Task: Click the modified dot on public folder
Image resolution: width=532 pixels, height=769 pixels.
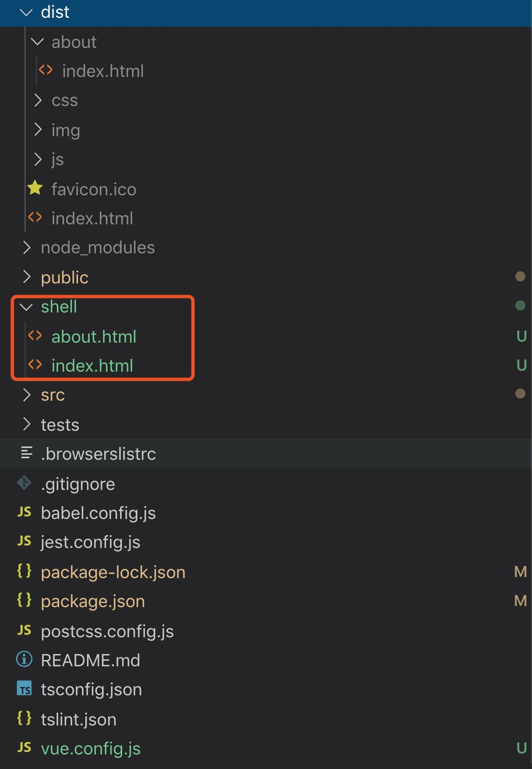Action: pyautogui.click(x=520, y=277)
